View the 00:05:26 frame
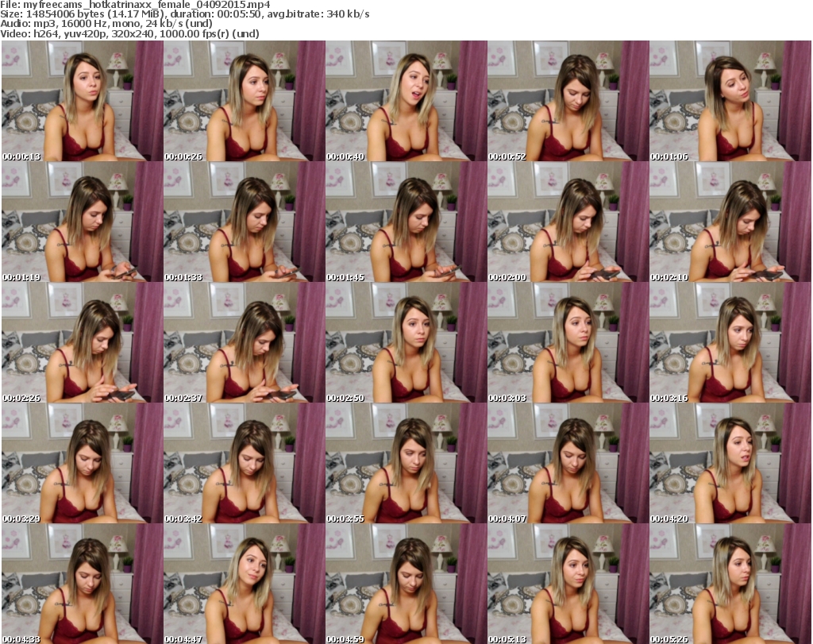 (730, 584)
